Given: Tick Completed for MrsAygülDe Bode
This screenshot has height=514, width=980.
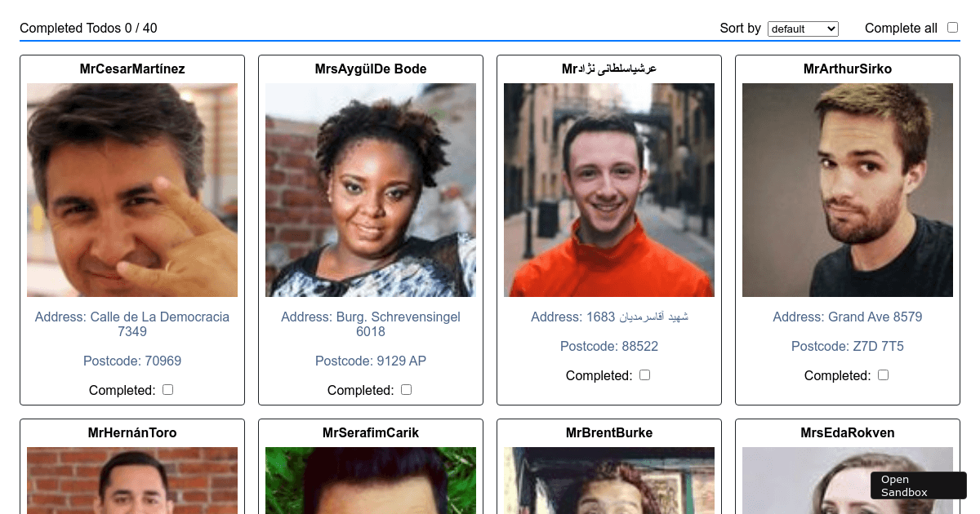Looking at the screenshot, I should click(x=406, y=390).
